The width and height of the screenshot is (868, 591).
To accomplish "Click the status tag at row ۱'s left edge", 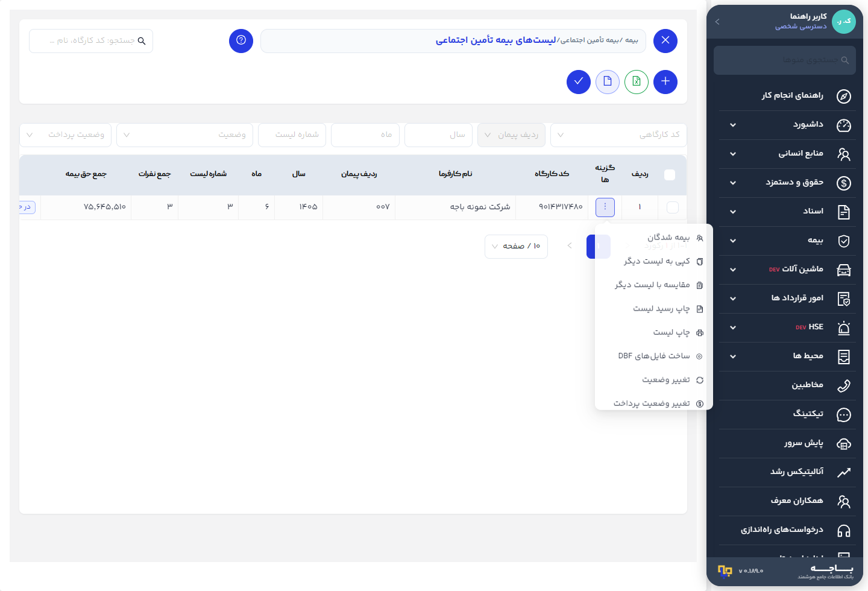I will pyautogui.click(x=27, y=207).
